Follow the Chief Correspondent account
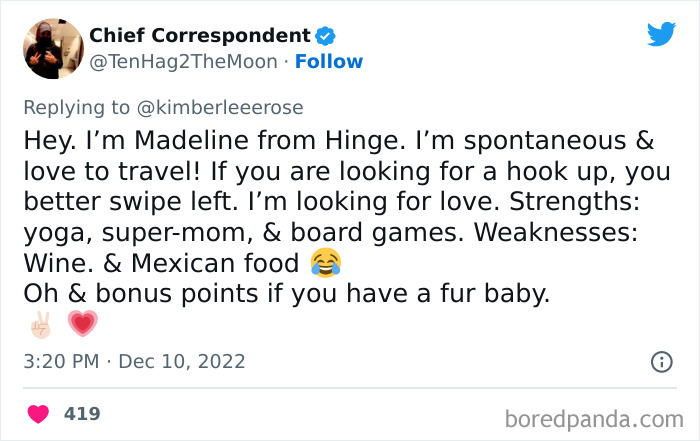The width and height of the screenshot is (700, 441). 328,62
